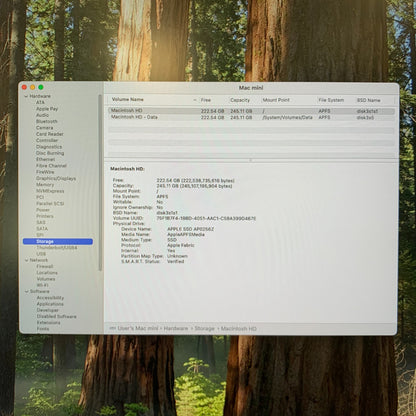Click the sidebar vertical scrollbar
The width and height of the screenshot is (416, 416).
point(100,183)
